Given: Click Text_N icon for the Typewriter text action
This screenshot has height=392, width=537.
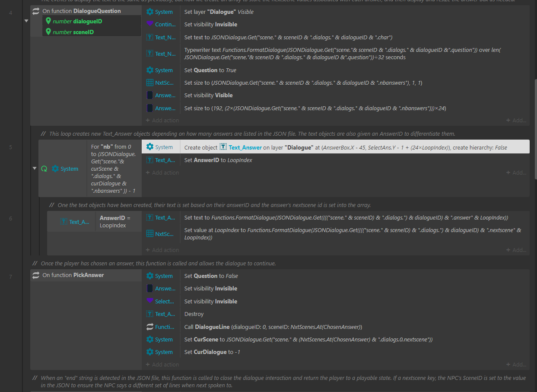Looking at the screenshot, I should click(x=150, y=54).
